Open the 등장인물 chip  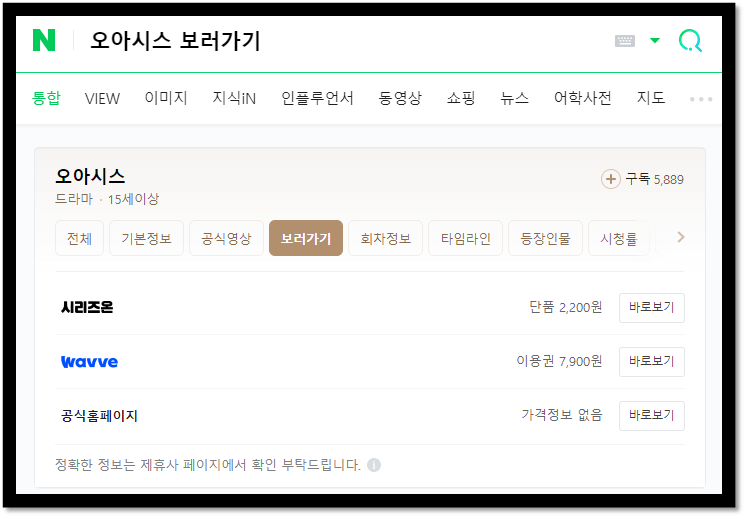pyautogui.click(x=545, y=238)
